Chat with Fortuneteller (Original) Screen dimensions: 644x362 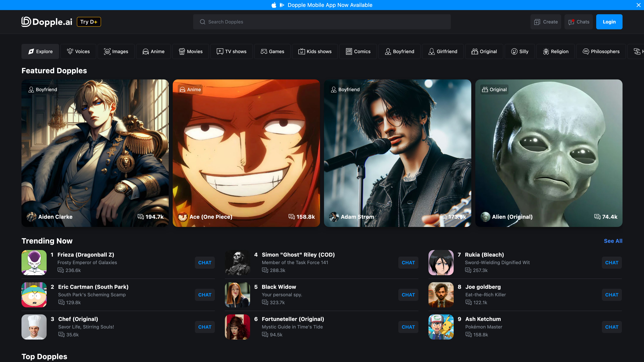coord(408,327)
